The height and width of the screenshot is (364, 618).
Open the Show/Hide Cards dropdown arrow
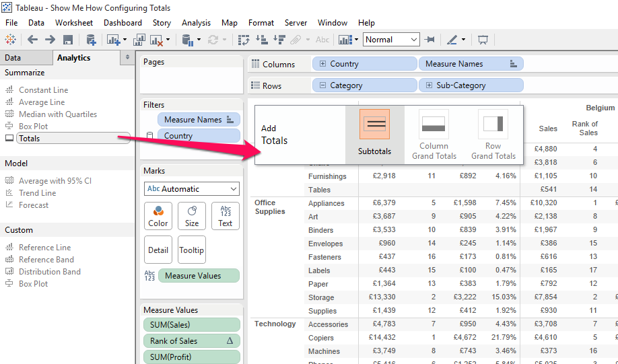[x=356, y=40]
